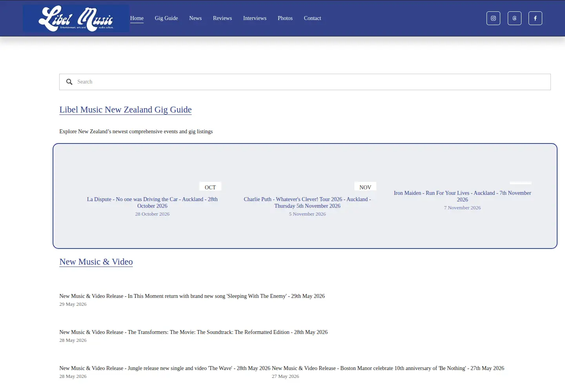Open the Iron Maiden Run For Your Lives listing
This screenshot has width=565, height=392.
pyautogui.click(x=462, y=196)
